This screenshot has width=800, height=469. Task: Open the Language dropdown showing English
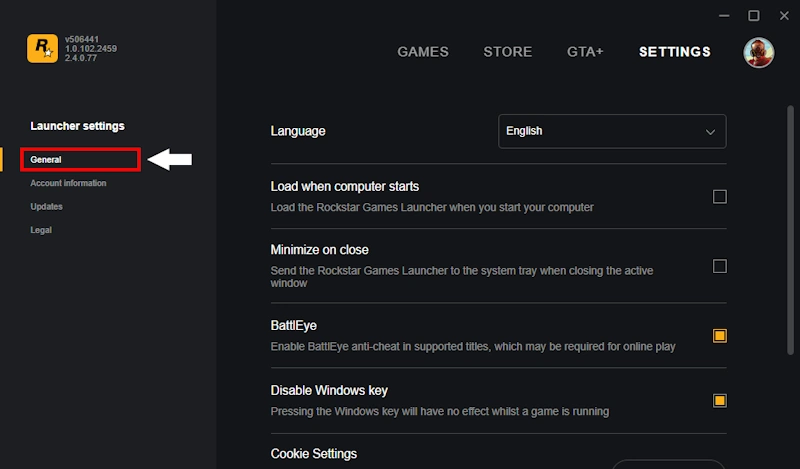point(612,131)
